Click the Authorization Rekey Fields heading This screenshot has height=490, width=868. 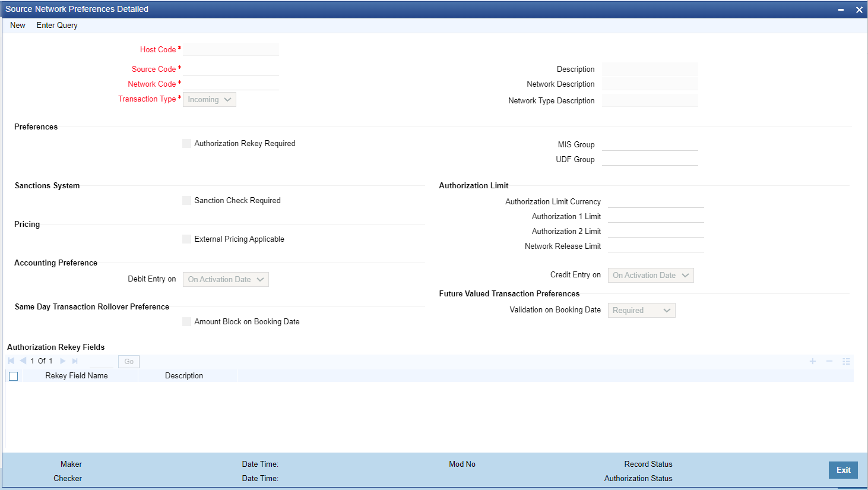[56, 347]
